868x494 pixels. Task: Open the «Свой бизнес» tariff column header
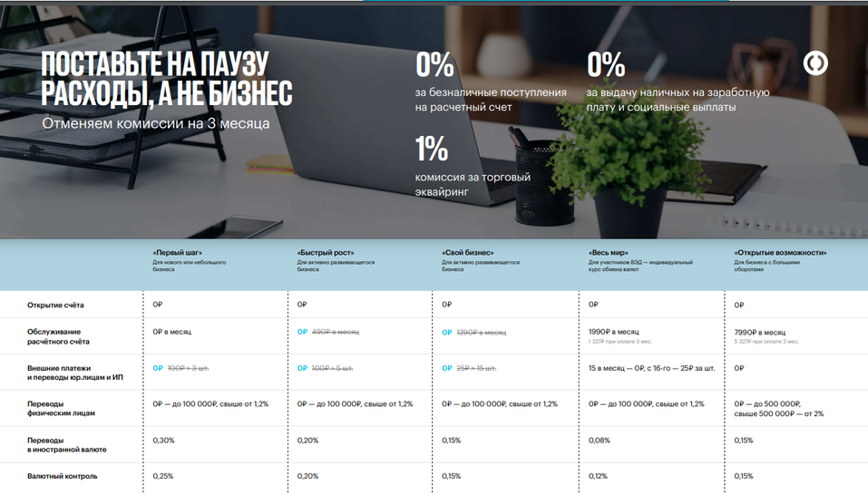(468, 253)
